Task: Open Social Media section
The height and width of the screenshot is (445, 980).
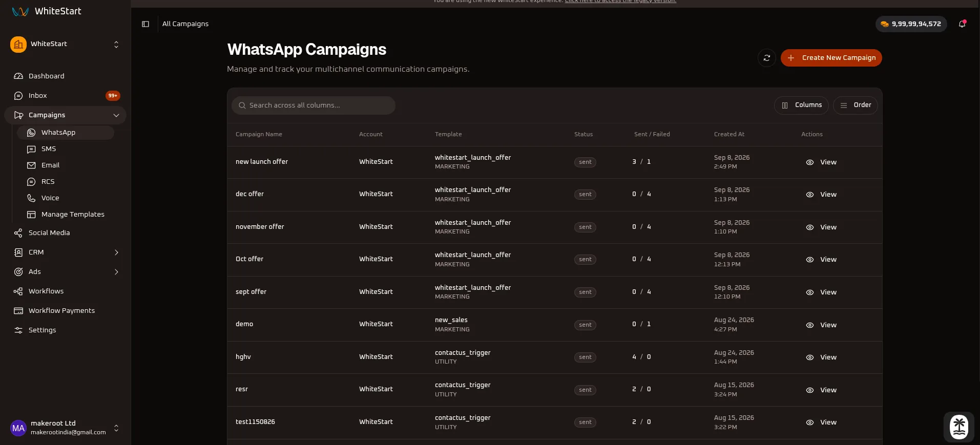Action: click(65, 232)
